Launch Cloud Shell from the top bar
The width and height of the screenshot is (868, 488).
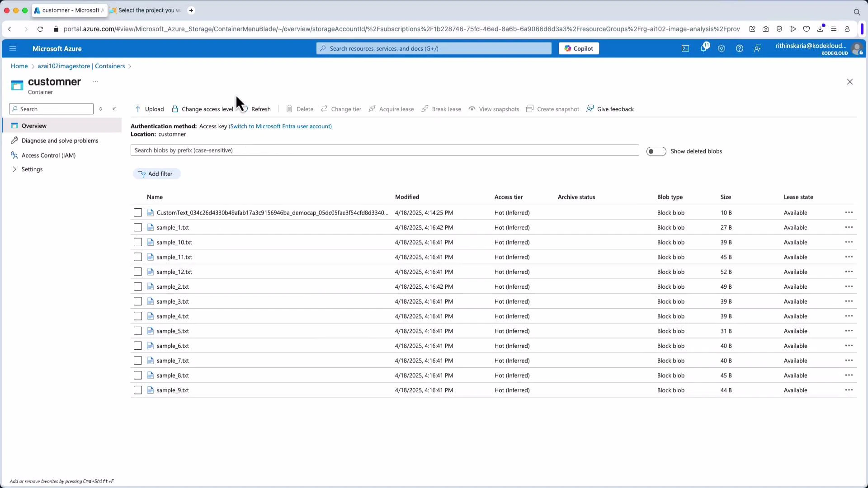click(x=685, y=48)
